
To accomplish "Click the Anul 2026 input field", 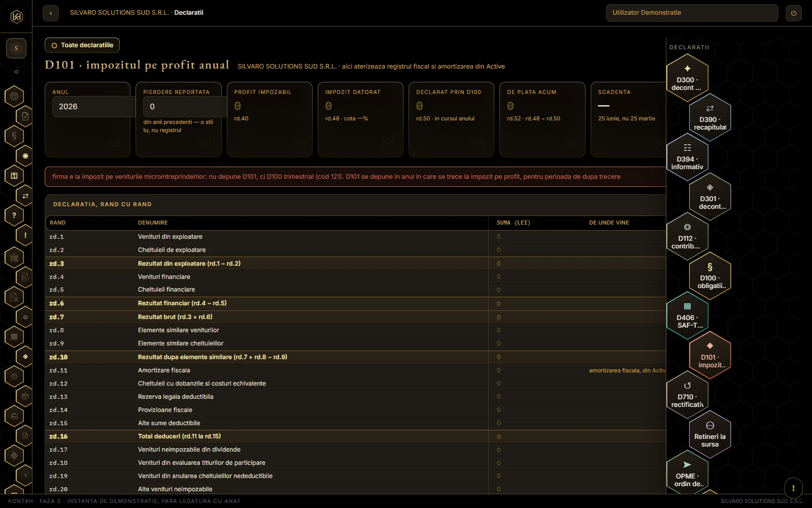I will click(94, 107).
